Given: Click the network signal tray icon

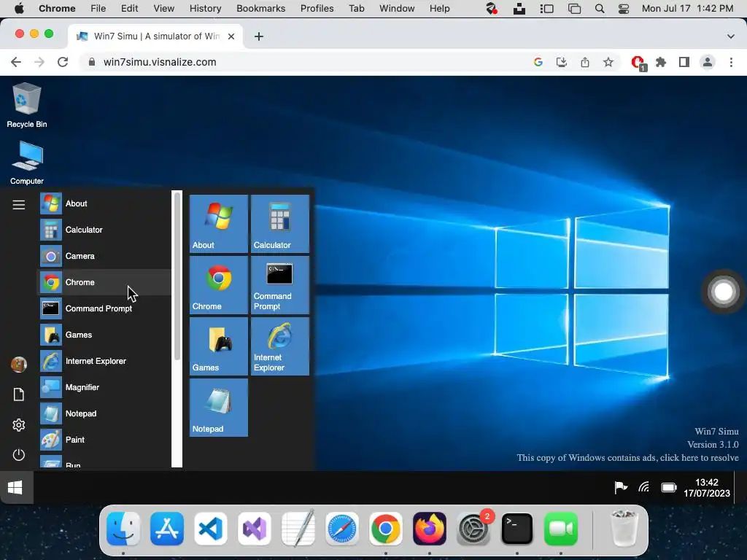Looking at the screenshot, I should (643, 487).
